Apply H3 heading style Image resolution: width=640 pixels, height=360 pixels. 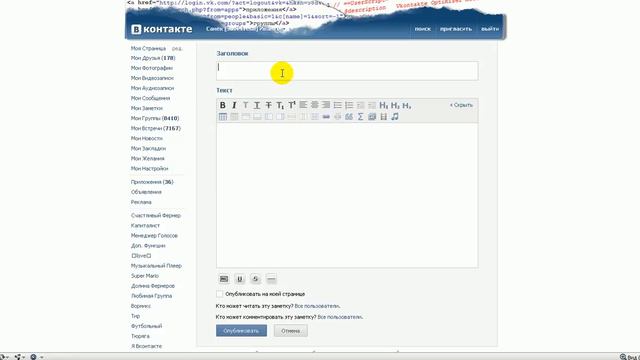(x=407, y=105)
